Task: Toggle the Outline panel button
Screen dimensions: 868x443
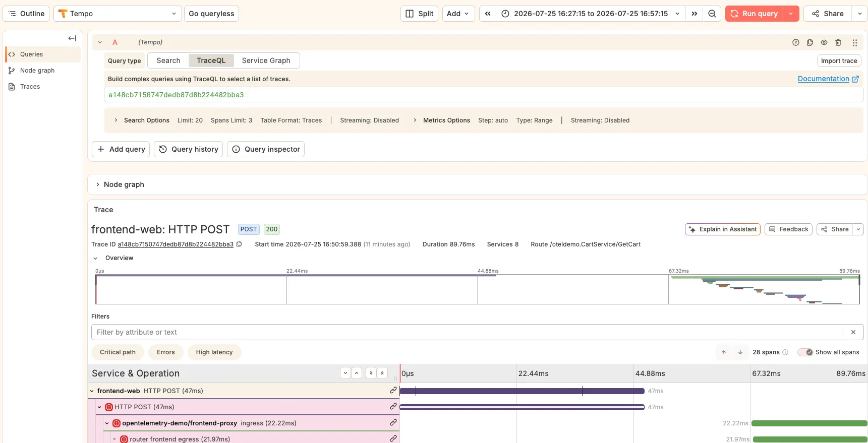Action: pyautogui.click(x=26, y=14)
